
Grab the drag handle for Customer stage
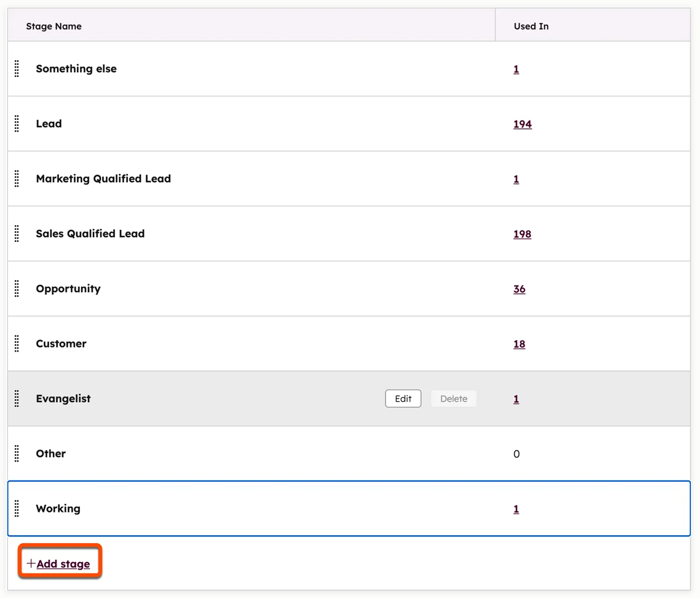tap(17, 344)
